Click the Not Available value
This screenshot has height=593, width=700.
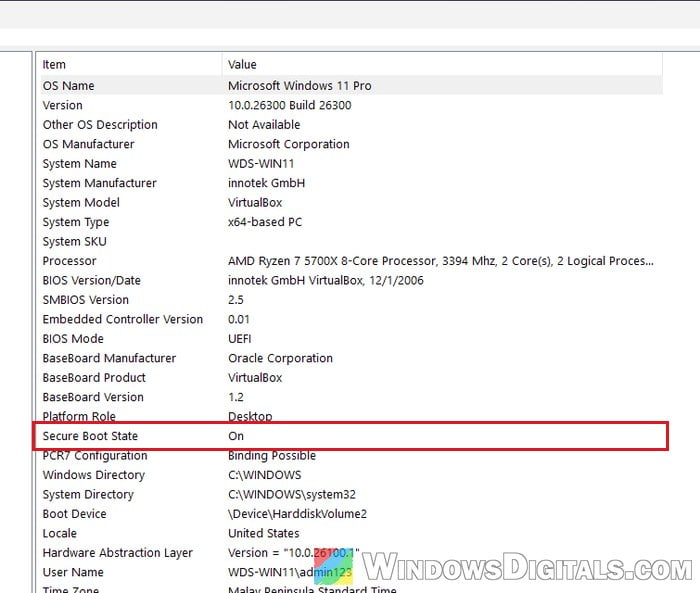coord(264,125)
